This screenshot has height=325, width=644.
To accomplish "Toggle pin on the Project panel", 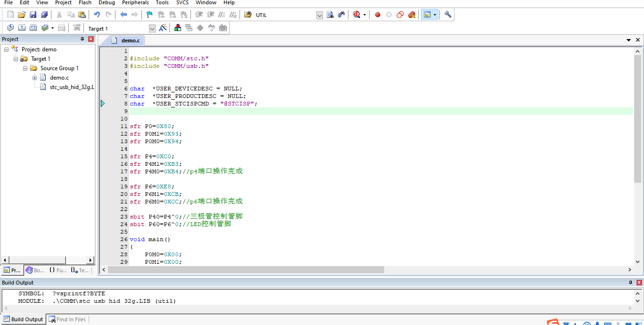I will [83, 39].
